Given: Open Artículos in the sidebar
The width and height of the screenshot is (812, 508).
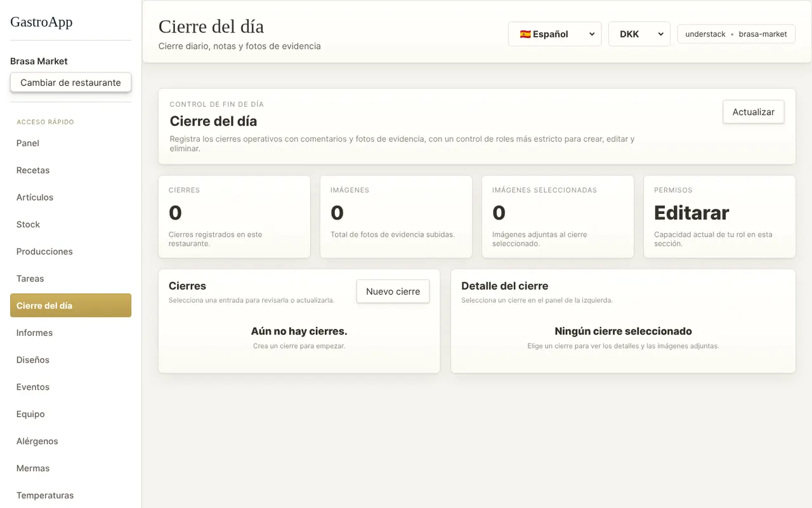Looking at the screenshot, I should [70, 197].
